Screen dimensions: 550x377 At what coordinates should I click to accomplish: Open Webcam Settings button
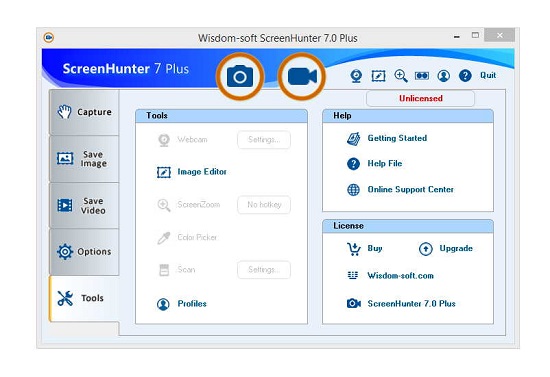coord(264,140)
